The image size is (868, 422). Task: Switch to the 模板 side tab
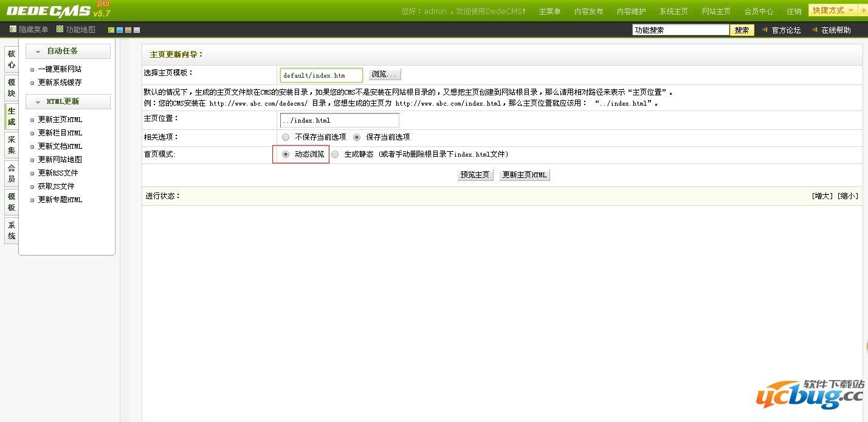(12, 202)
